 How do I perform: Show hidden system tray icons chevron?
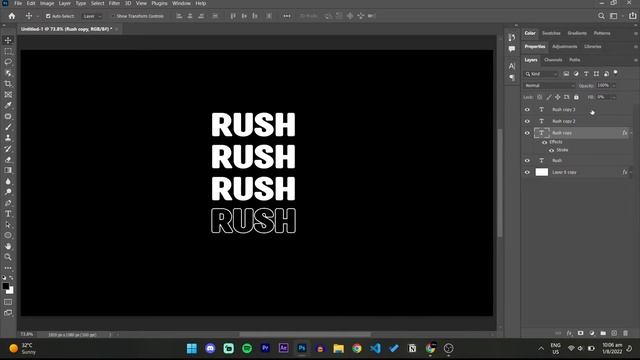(x=541, y=348)
